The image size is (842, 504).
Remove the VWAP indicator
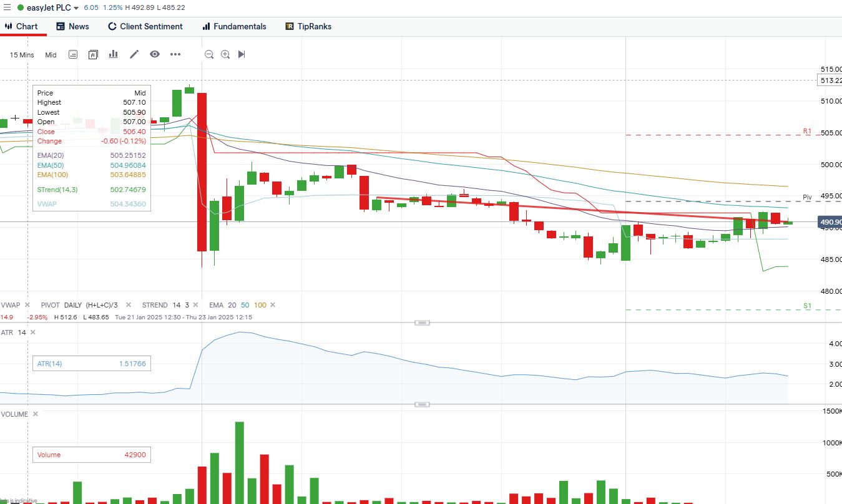(27, 305)
